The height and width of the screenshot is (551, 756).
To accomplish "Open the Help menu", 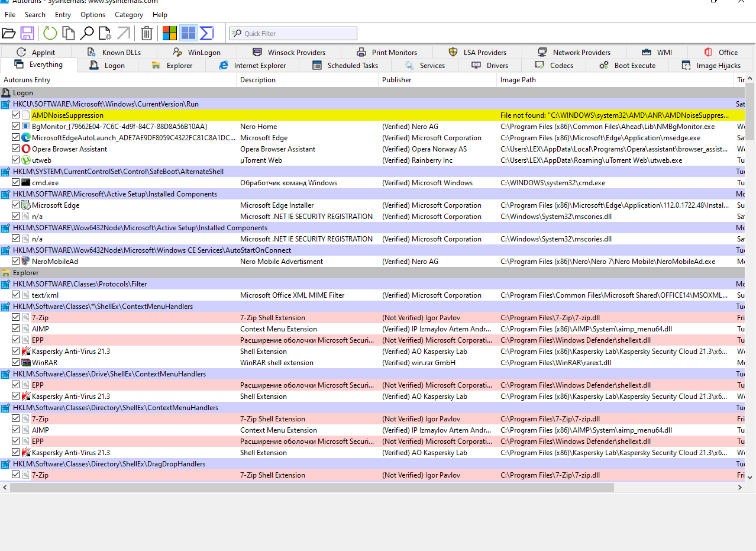I will pos(160,15).
